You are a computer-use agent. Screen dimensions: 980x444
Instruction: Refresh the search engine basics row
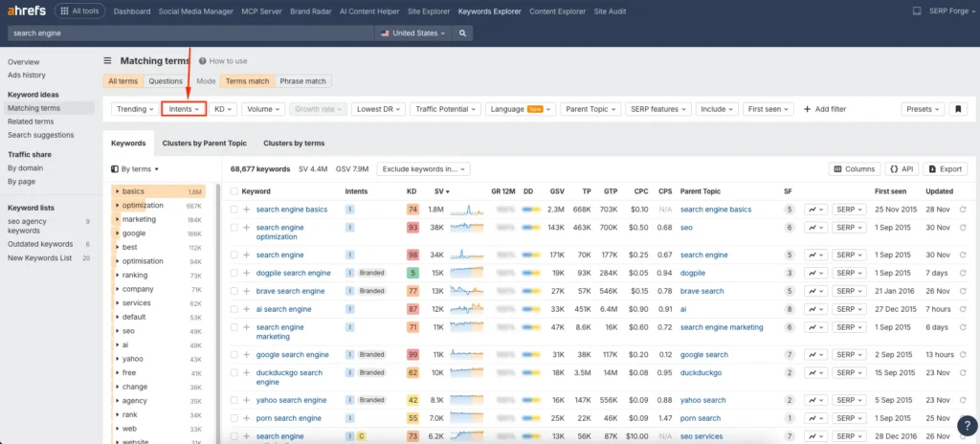963,210
